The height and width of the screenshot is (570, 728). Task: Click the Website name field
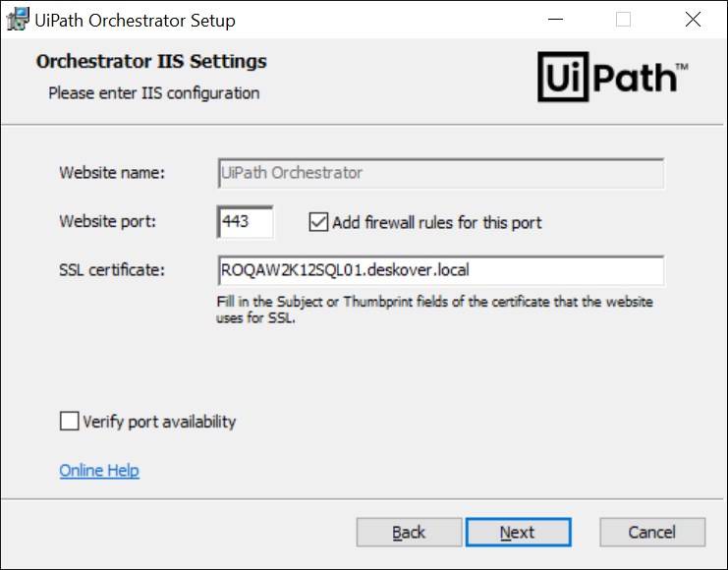click(440, 173)
